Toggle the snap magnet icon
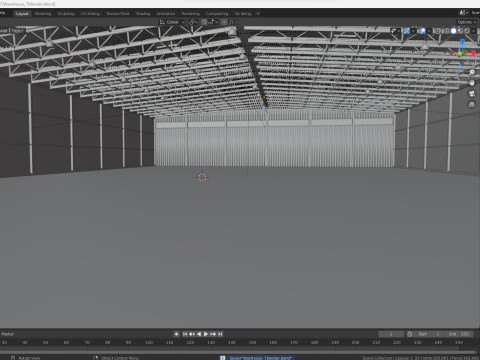Viewport: 480px width, 360px height. (204, 22)
